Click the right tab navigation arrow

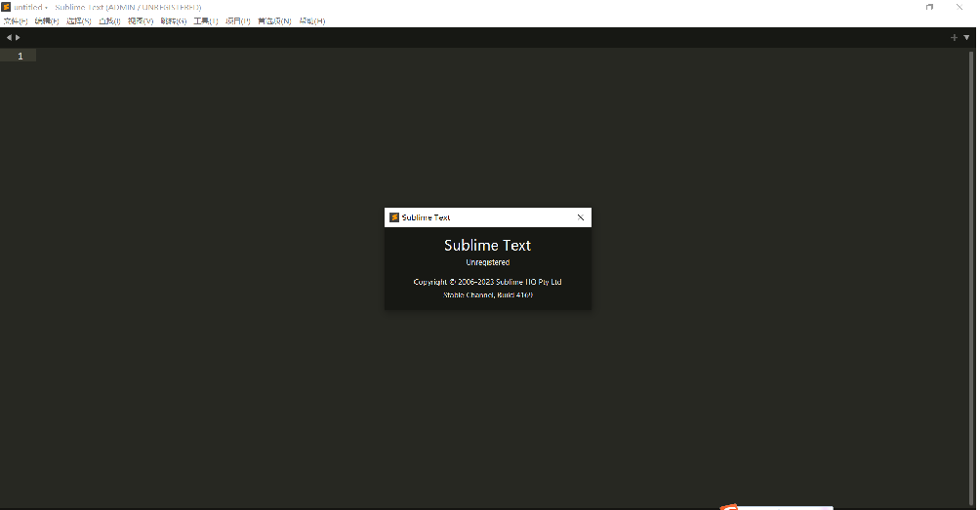[x=18, y=37]
